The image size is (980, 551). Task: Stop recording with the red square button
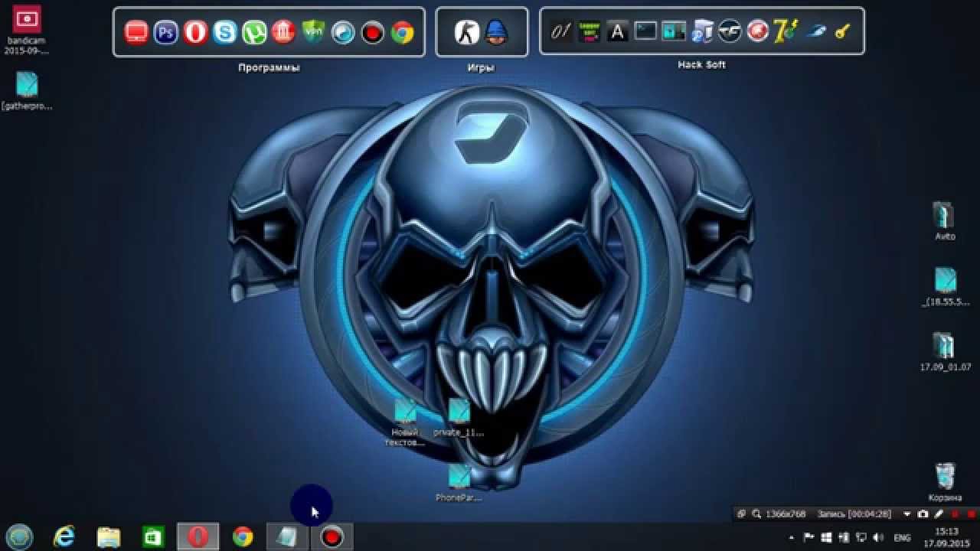pos(971,514)
